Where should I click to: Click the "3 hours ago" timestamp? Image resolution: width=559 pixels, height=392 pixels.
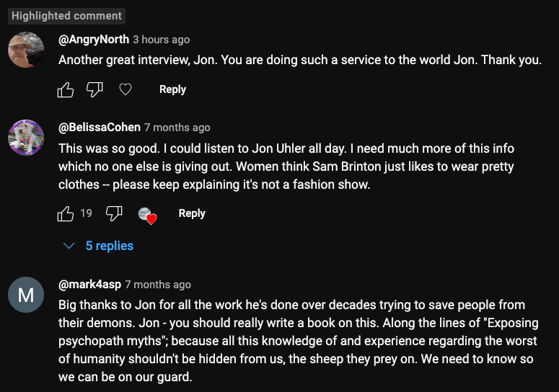pos(162,40)
